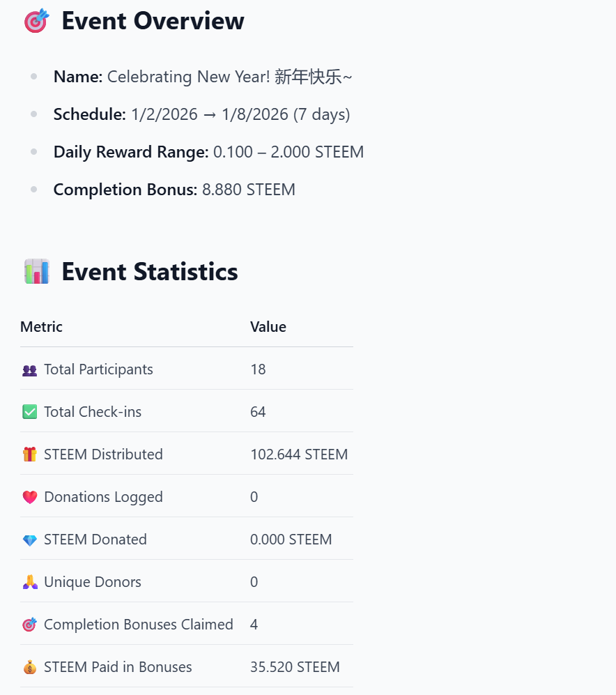Click the bar chart icon beside Event Statistics
The image size is (616, 695).
(36, 271)
